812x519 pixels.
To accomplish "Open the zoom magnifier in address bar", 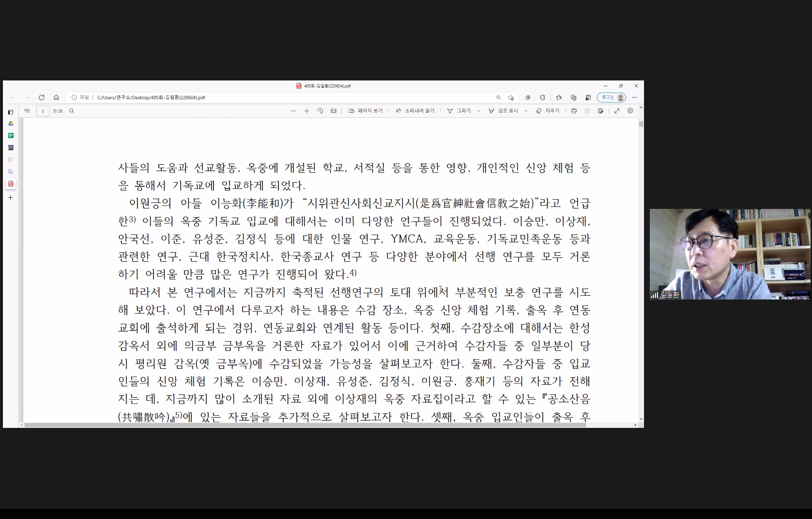I will tap(499, 97).
